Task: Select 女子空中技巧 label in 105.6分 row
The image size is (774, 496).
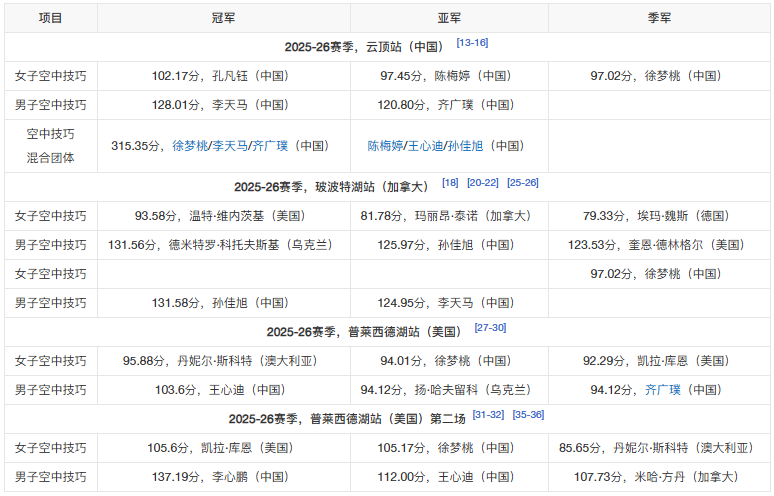Action: 51,448
